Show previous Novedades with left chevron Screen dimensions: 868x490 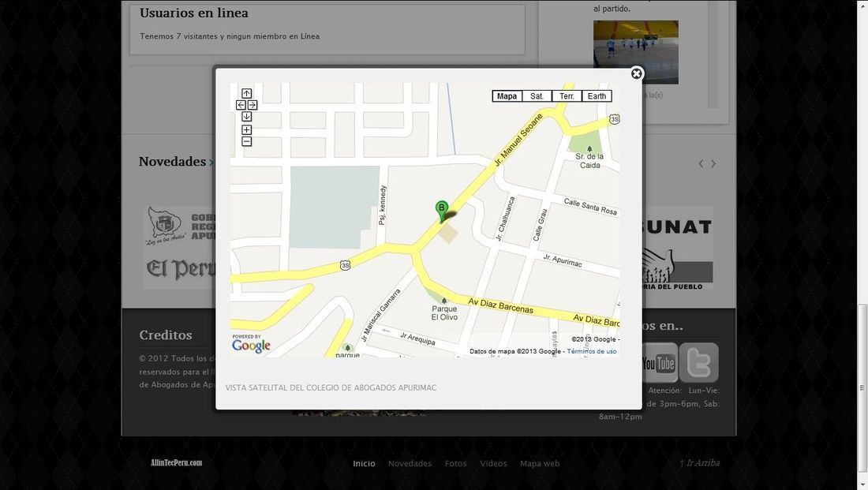(x=701, y=163)
